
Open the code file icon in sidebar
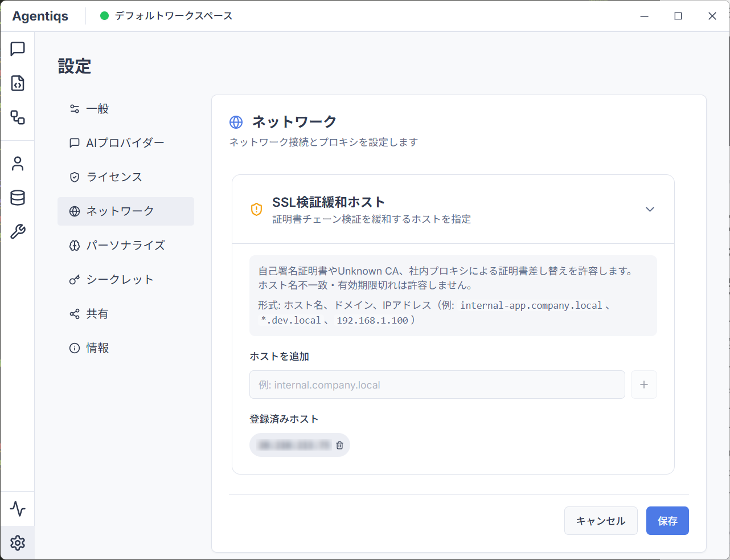tap(18, 83)
